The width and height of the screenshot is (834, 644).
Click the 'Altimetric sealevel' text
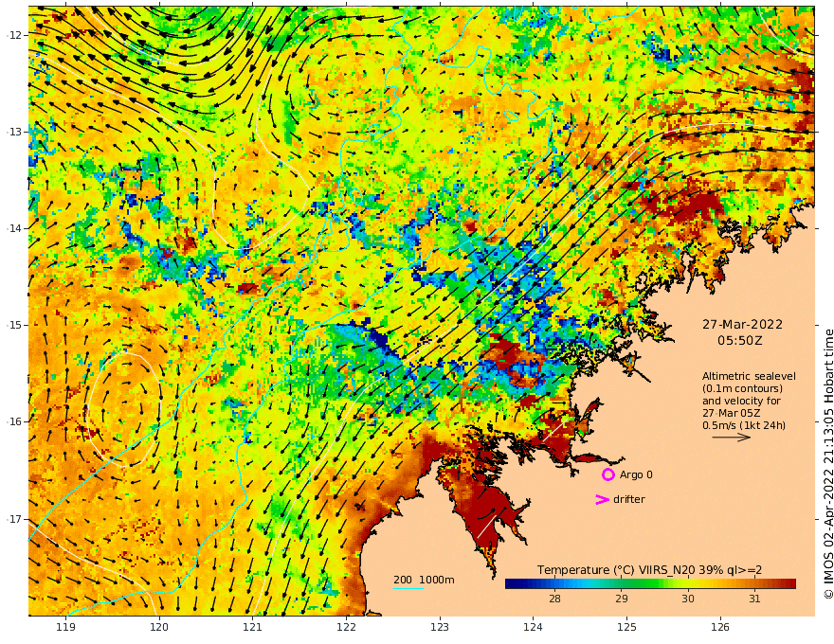pos(749,376)
